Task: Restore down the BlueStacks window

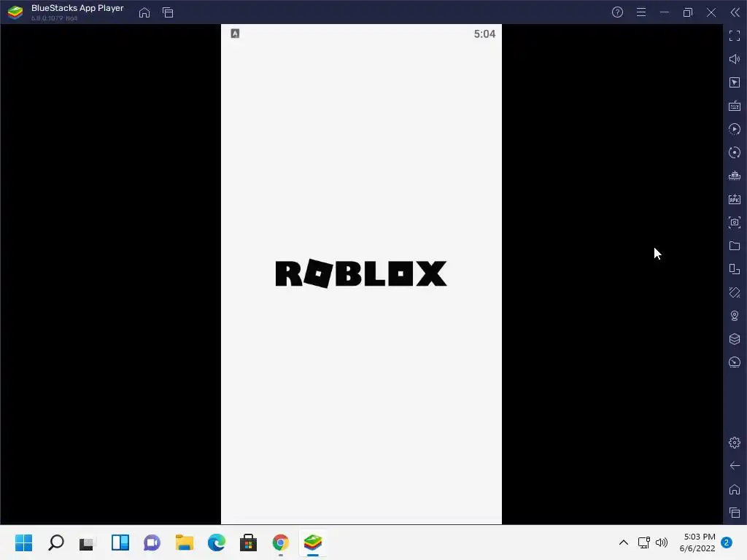Action: click(x=687, y=12)
